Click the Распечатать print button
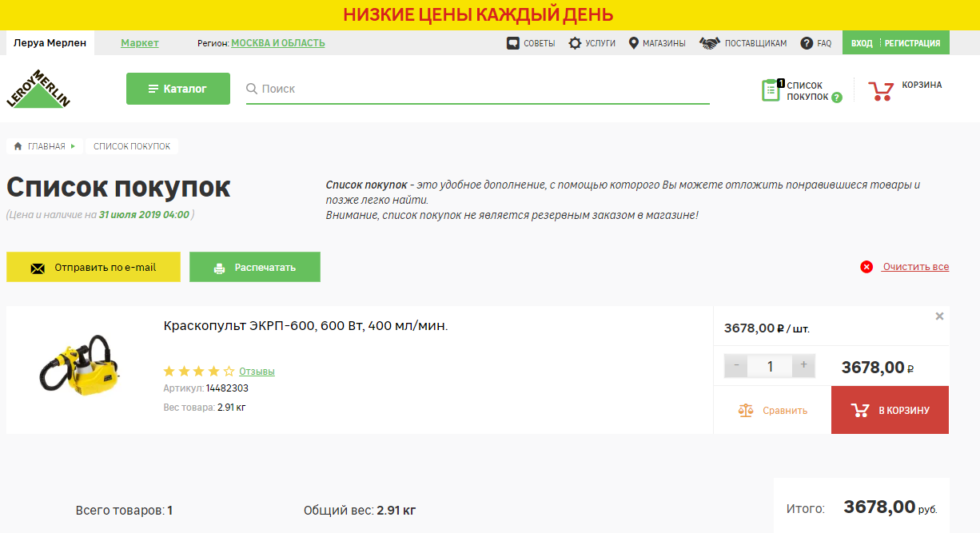The height and width of the screenshot is (533, 980). 255,267
